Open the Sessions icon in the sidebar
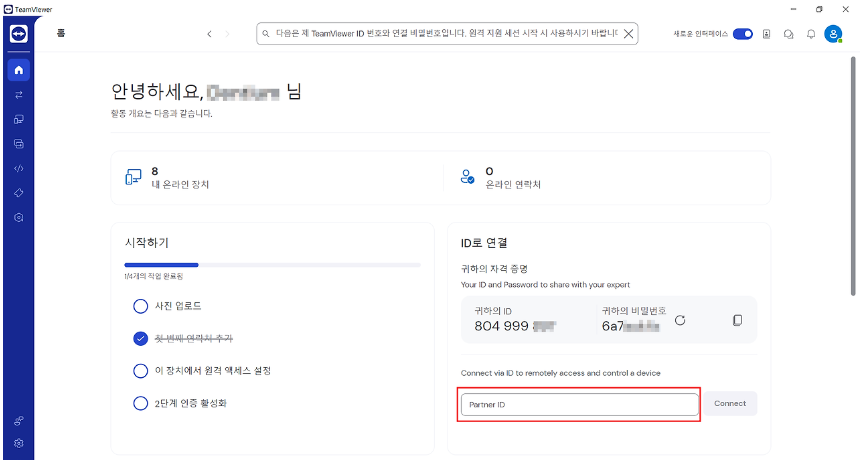 tap(19, 143)
